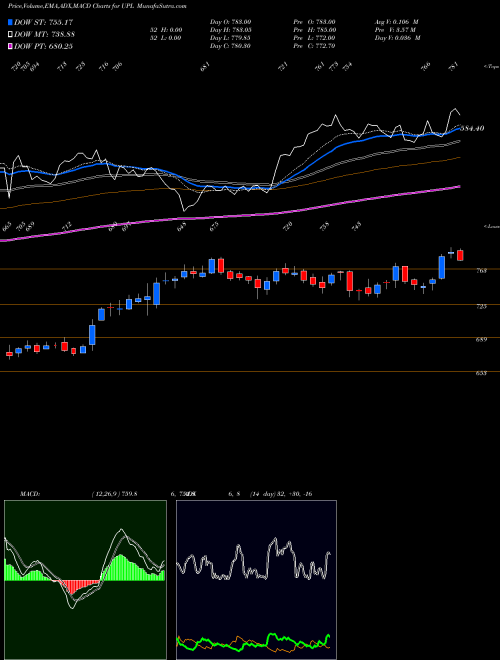Click the 'Pre L: 772.00' value
This screenshot has width=500, height=660.
[314, 38]
